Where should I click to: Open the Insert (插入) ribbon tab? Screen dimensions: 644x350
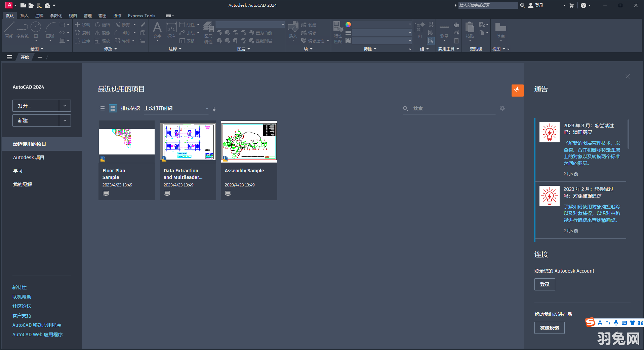25,15
